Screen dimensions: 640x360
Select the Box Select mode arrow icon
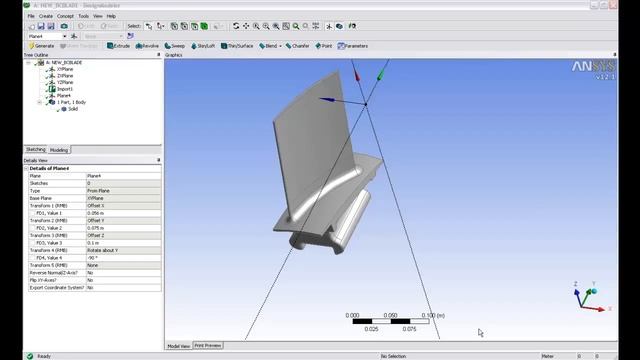point(160,26)
